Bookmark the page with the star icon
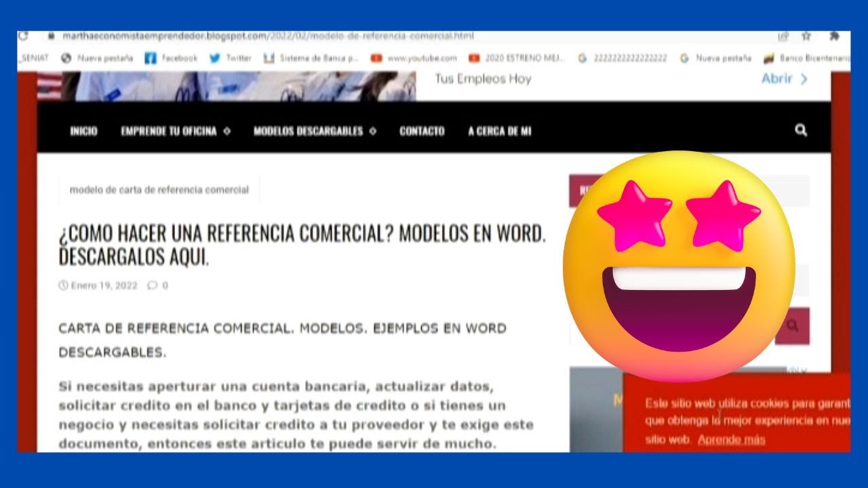The height and width of the screenshot is (488, 868). [806, 36]
